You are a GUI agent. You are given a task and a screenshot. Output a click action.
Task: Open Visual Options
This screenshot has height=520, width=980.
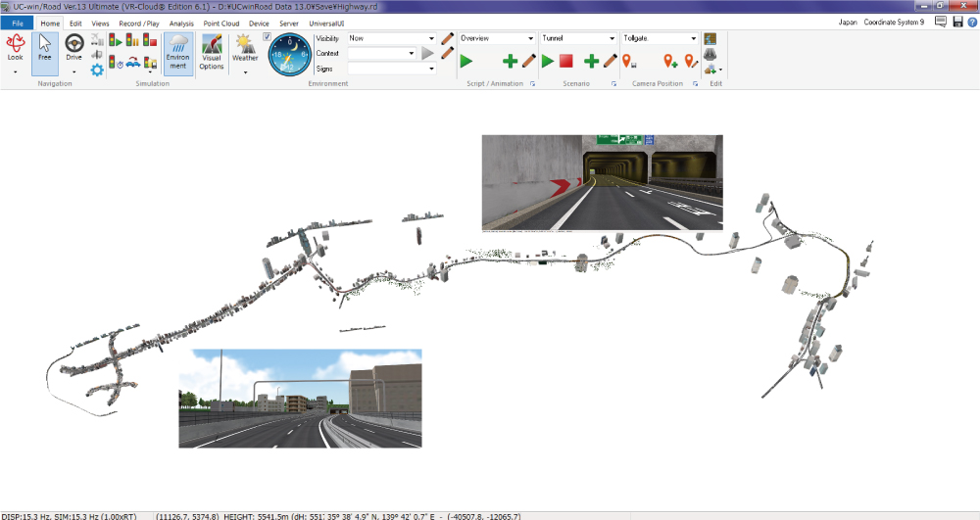212,53
